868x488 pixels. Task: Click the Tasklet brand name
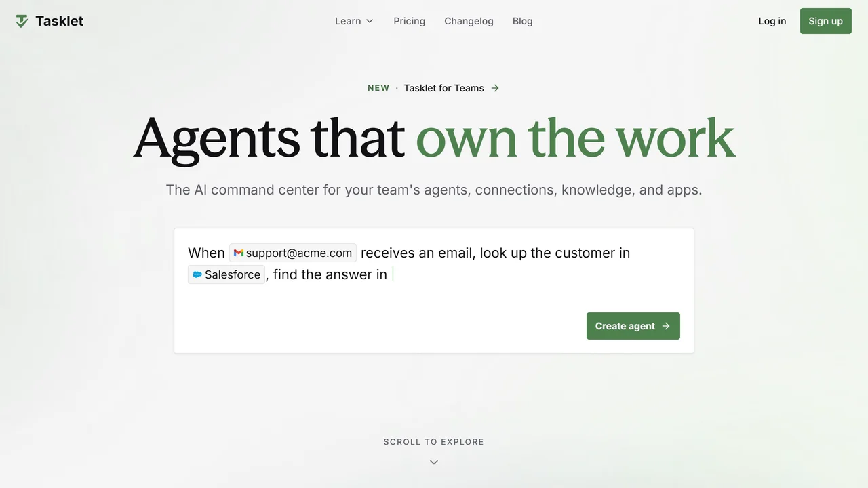(x=59, y=21)
